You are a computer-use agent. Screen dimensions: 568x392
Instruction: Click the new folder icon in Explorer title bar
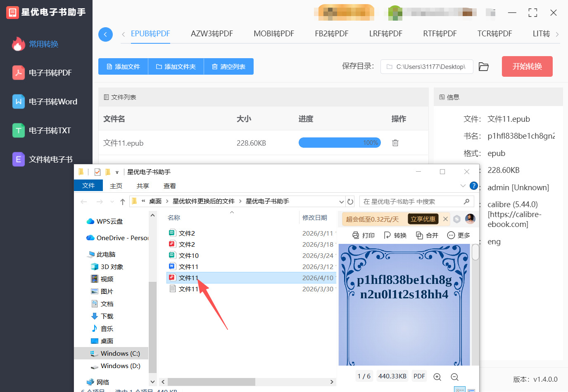108,172
